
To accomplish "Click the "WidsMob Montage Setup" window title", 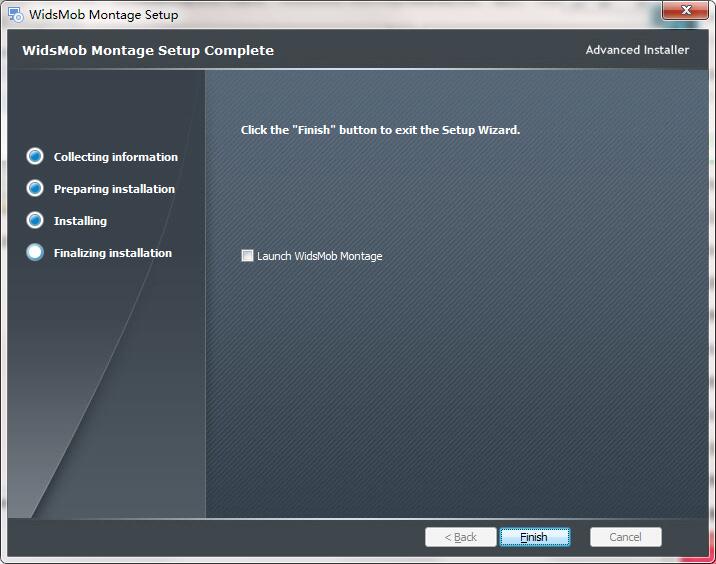I will coord(104,15).
